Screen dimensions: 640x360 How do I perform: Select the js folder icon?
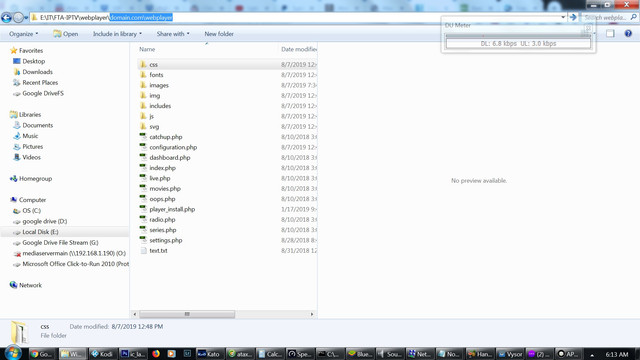point(143,116)
